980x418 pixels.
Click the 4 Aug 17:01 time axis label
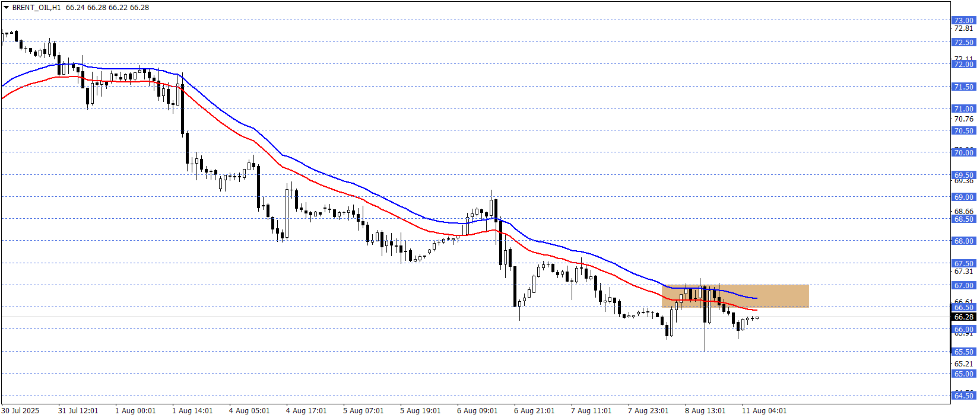pos(306,410)
